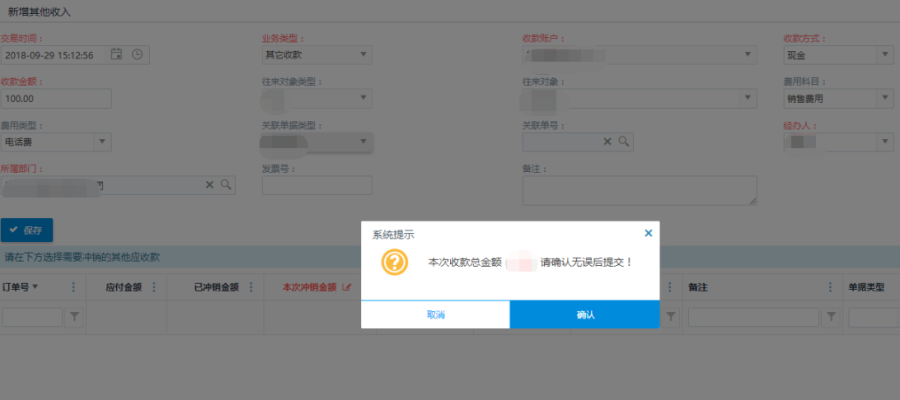The height and width of the screenshot is (400, 900).
Task: Close the 系统提示 dialog with X
Action: pyautogui.click(x=648, y=233)
